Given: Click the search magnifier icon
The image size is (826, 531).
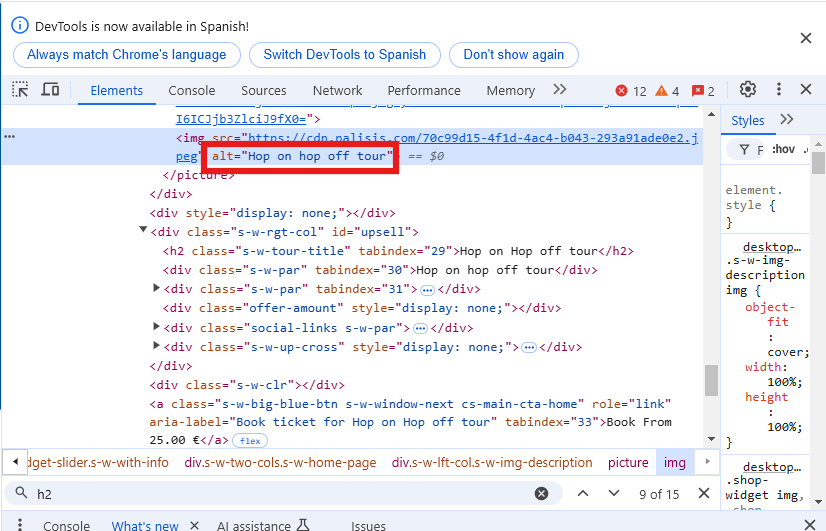Looking at the screenshot, I should tap(21, 493).
